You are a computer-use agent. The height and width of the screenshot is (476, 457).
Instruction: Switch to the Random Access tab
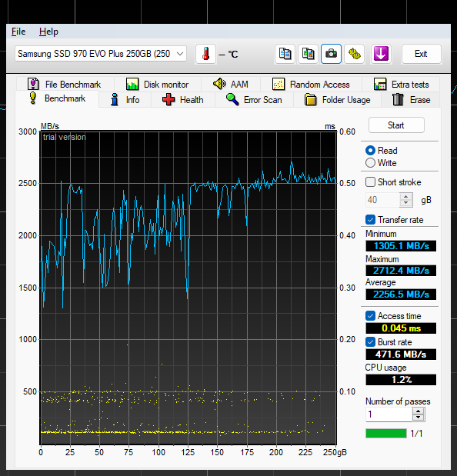tap(311, 85)
